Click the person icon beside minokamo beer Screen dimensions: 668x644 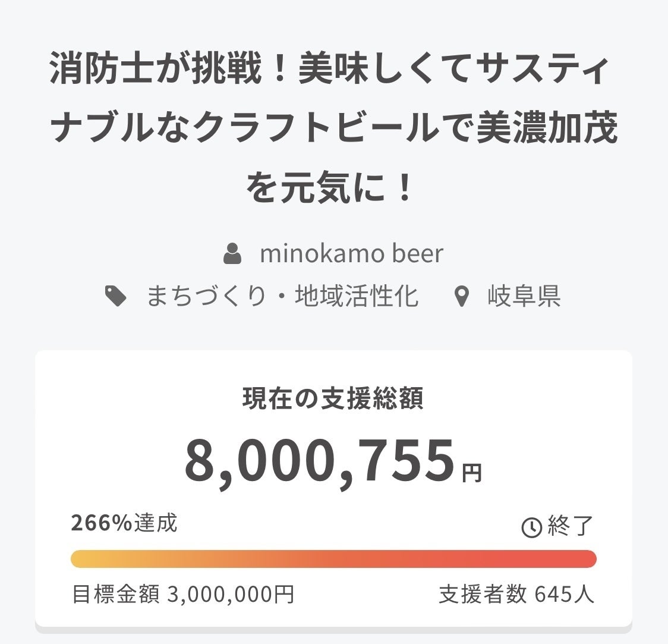pos(232,254)
